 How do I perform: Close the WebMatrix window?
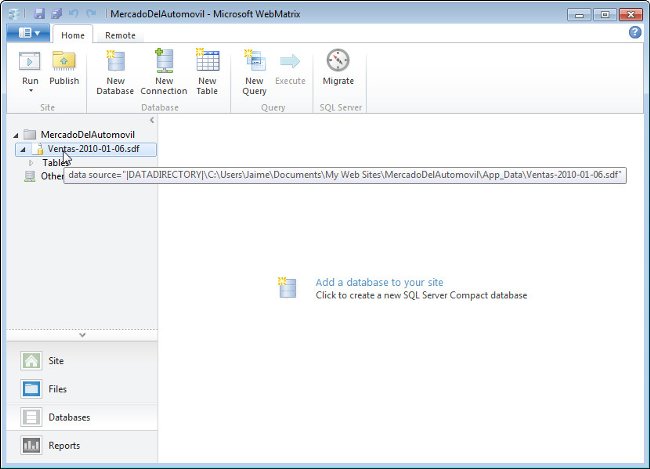(631, 15)
